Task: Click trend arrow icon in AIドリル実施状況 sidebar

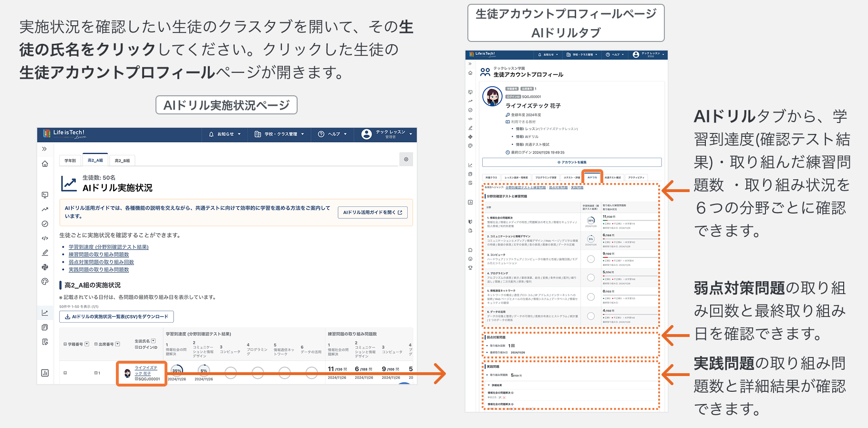Action: [45, 209]
